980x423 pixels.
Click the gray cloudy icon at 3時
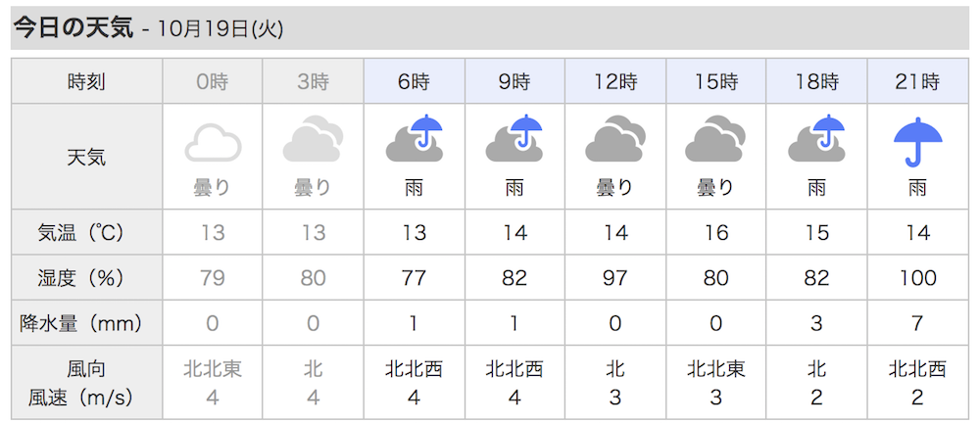(314, 140)
